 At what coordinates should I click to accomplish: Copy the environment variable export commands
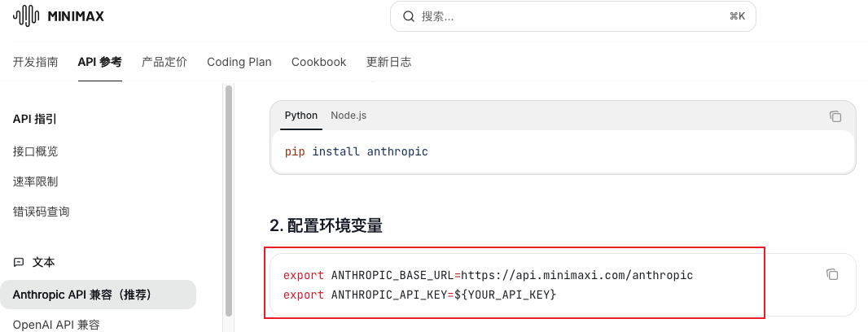click(x=832, y=274)
